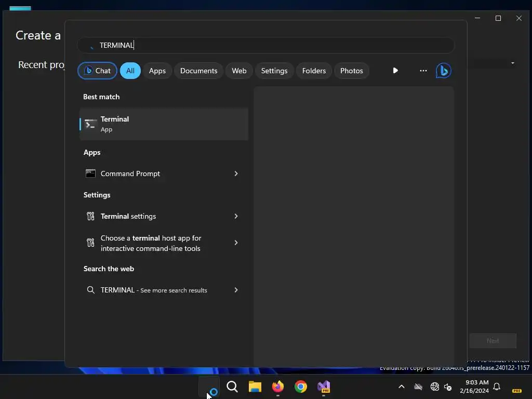Filter results by Apps
The height and width of the screenshot is (399, 532).
[x=157, y=71]
